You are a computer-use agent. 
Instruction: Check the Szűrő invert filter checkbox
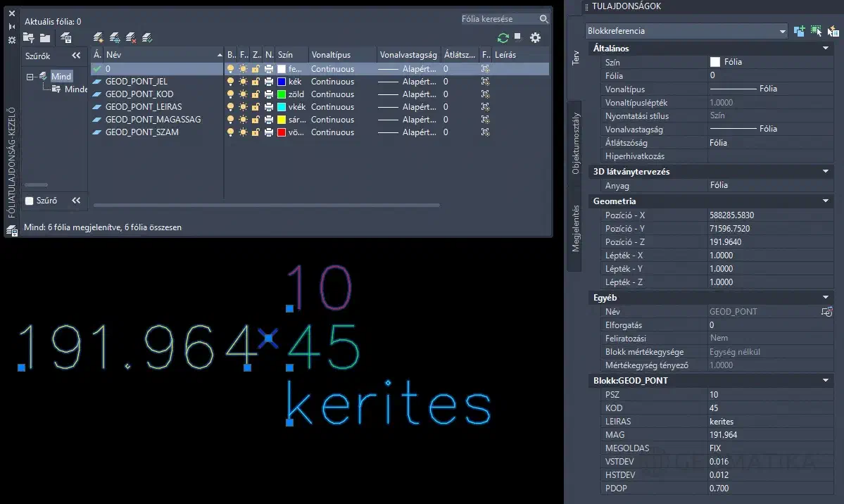tap(30, 201)
